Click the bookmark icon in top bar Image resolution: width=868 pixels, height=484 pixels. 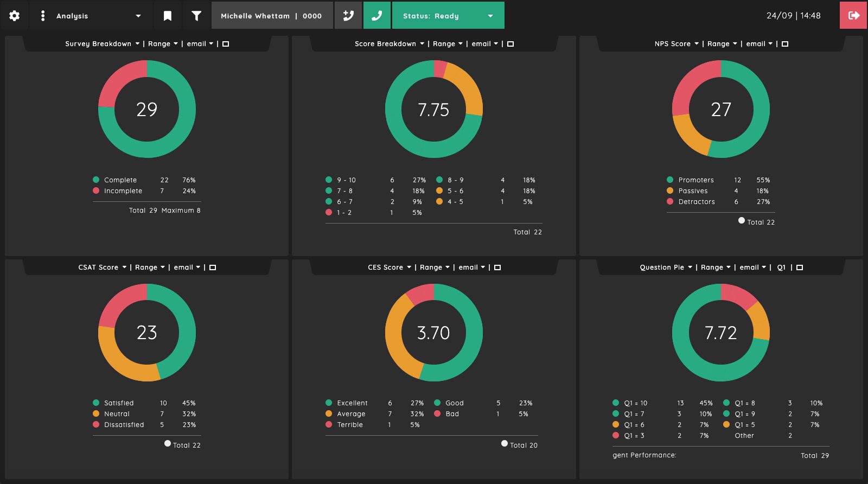click(168, 16)
